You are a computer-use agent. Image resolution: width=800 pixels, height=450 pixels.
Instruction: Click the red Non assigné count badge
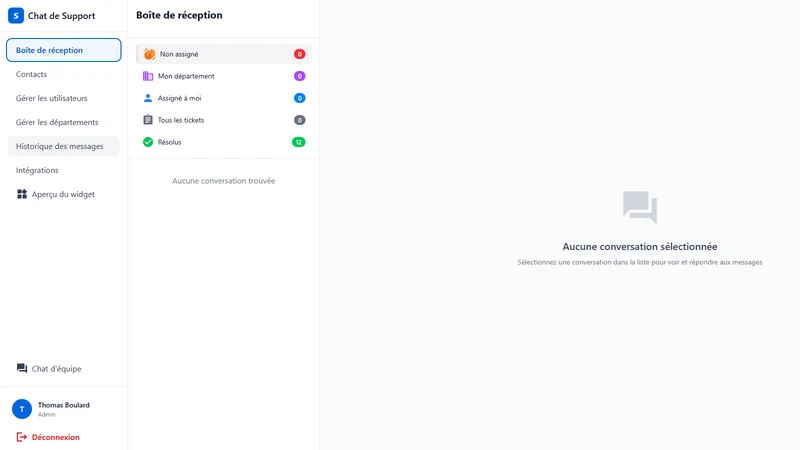coord(299,54)
